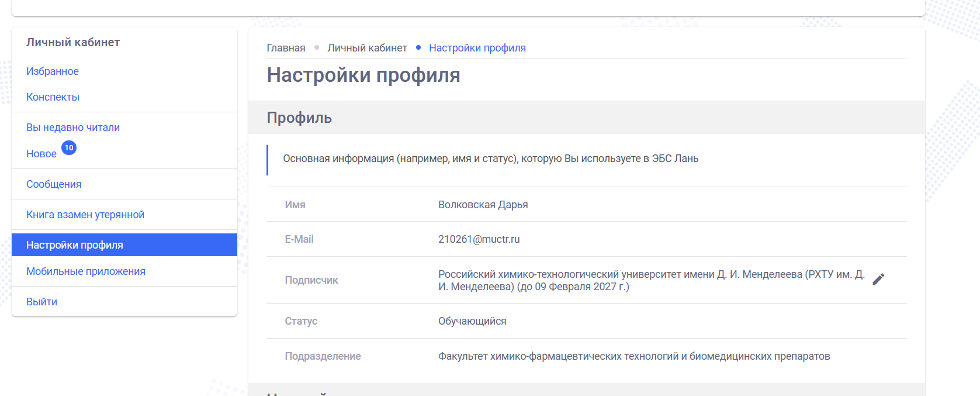Open Конспекты in the sidebar
Viewport: 980px width, 396px height.
click(x=53, y=97)
